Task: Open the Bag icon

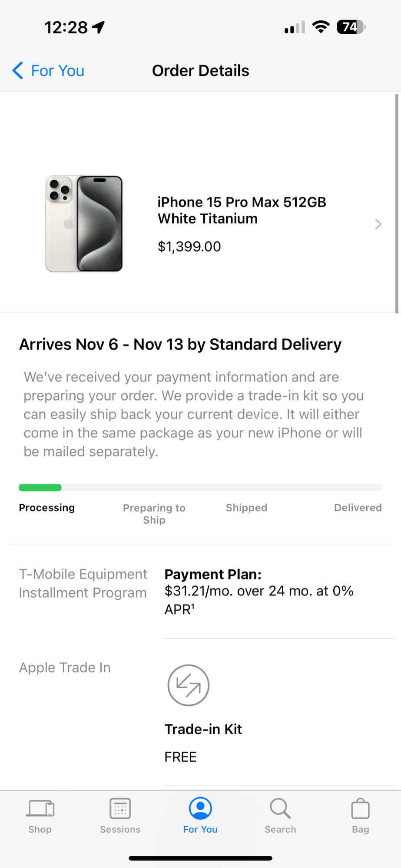Action: click(360, 809)
